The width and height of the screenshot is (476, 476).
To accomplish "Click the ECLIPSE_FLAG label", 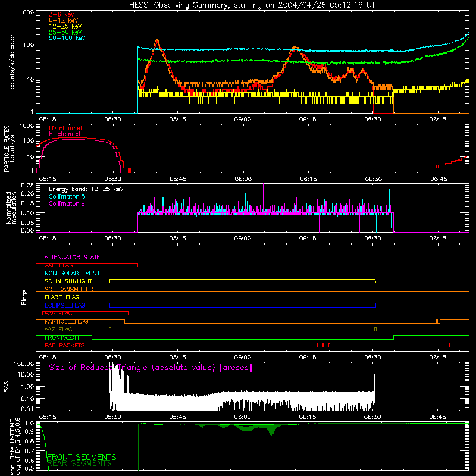I will pyautogui.click(x=65, y=305).
